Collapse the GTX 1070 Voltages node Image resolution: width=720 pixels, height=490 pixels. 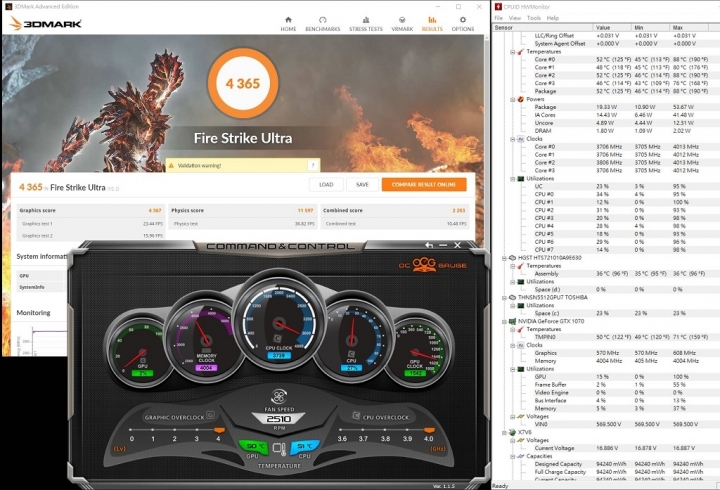512,417
